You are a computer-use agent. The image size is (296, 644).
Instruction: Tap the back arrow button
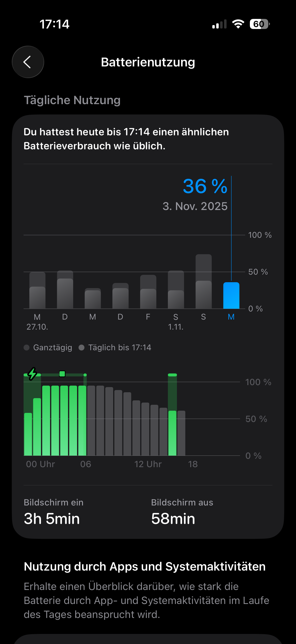[28, 62]
